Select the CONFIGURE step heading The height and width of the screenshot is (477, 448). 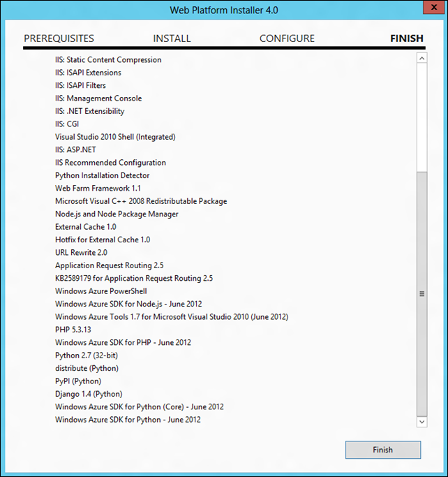[287, 38]
